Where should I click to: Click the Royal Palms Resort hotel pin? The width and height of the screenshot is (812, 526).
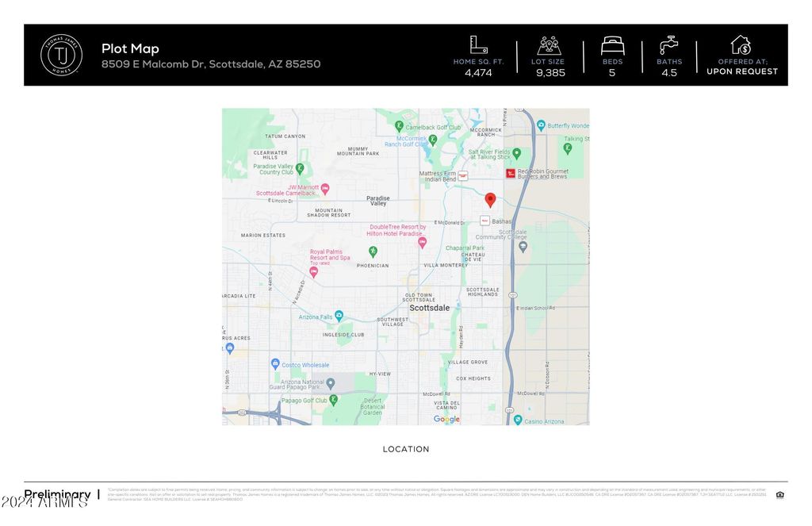313,273
